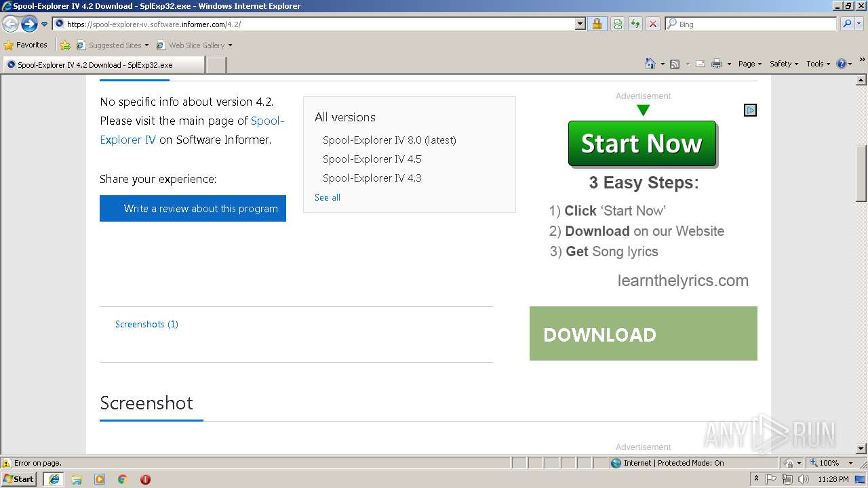Click the See all versions link
The height and width of the screenshot is (488, 868).
328,197
